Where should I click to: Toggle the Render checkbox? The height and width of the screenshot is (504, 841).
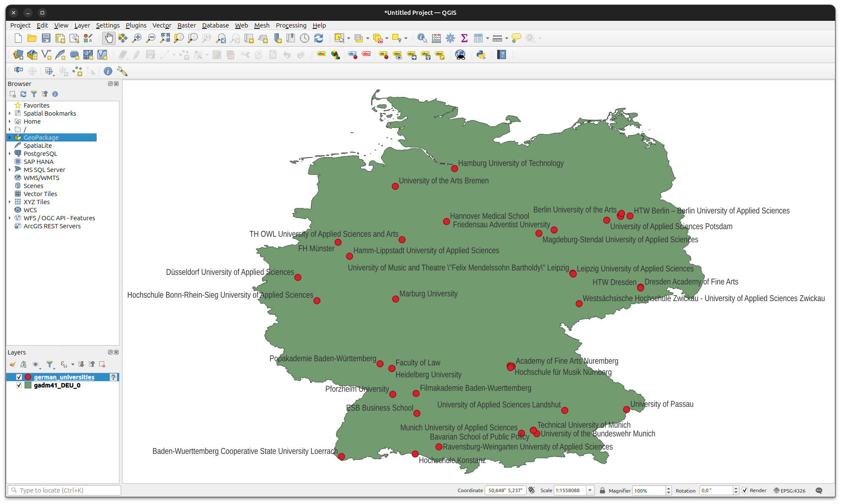click(x=745, y=490)
